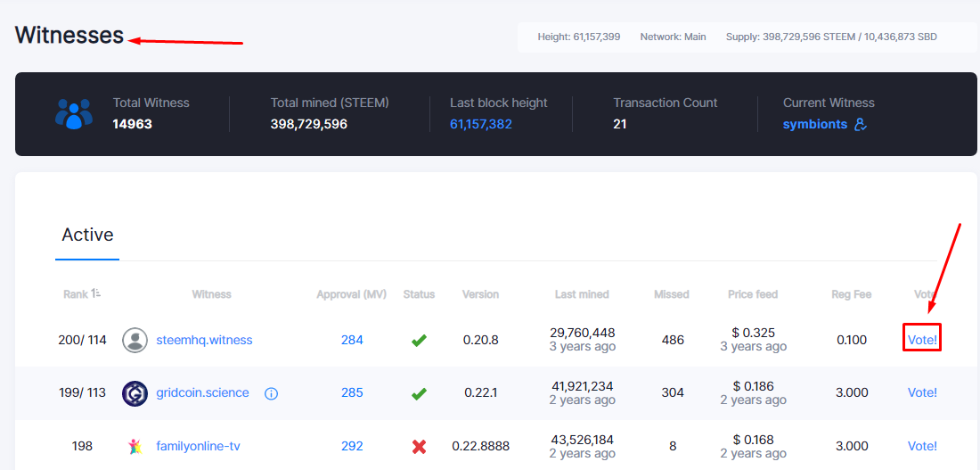Image resolution: width=980 pixels, height=470 pixels.
Task: Click the Rank sort order icon
Action: point(95,293)
